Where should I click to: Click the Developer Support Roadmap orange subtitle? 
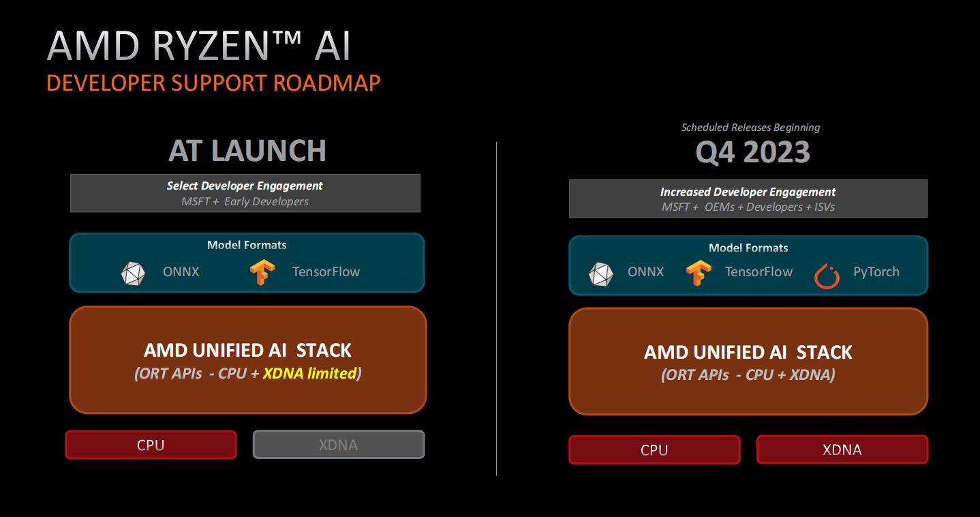(x=213, y=83)
